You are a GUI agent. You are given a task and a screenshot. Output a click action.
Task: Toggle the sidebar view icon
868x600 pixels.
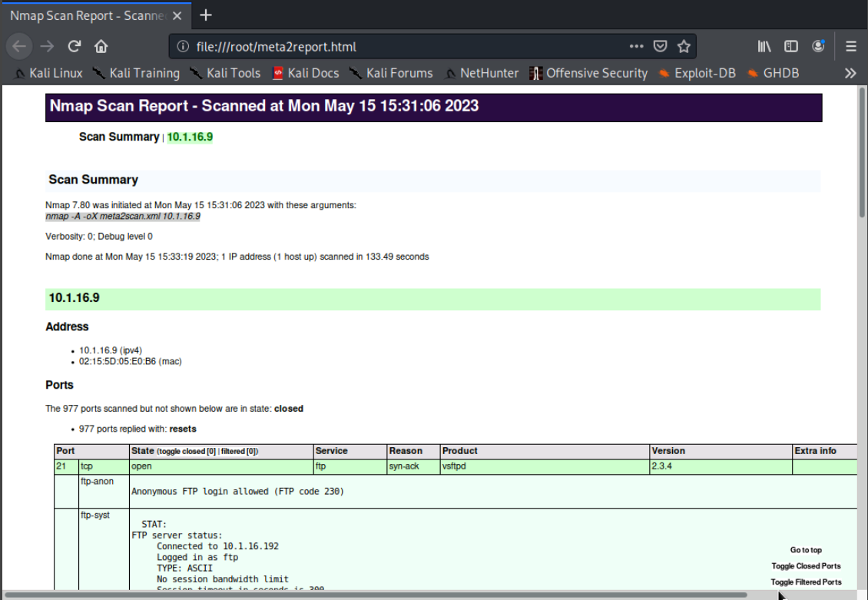[x=791, y=47]
